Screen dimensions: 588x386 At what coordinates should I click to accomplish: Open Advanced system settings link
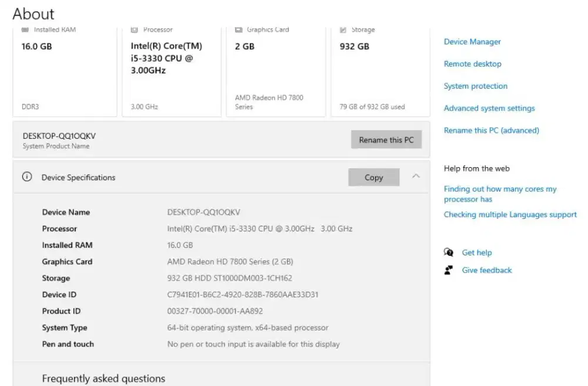pyautogui.click(x=489, y=108)
